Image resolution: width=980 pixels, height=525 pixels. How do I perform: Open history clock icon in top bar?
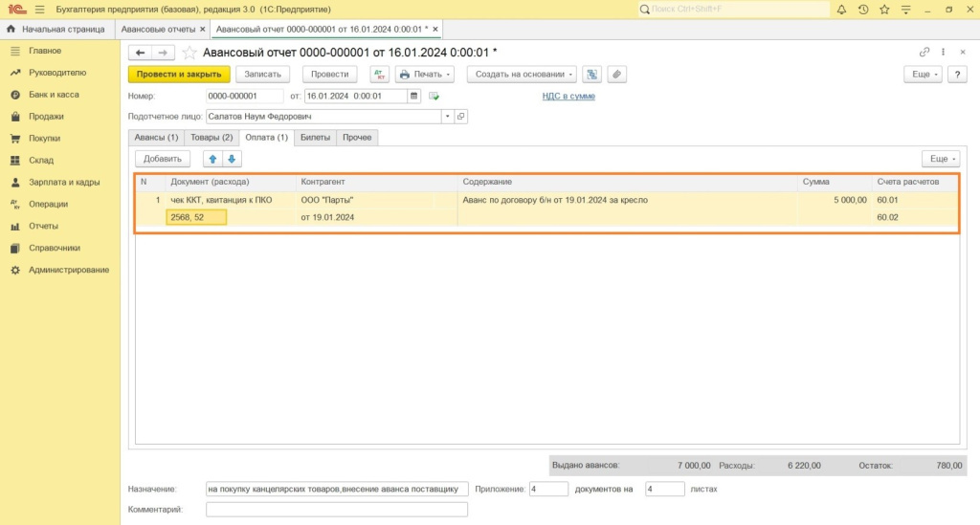pos(863,10)
